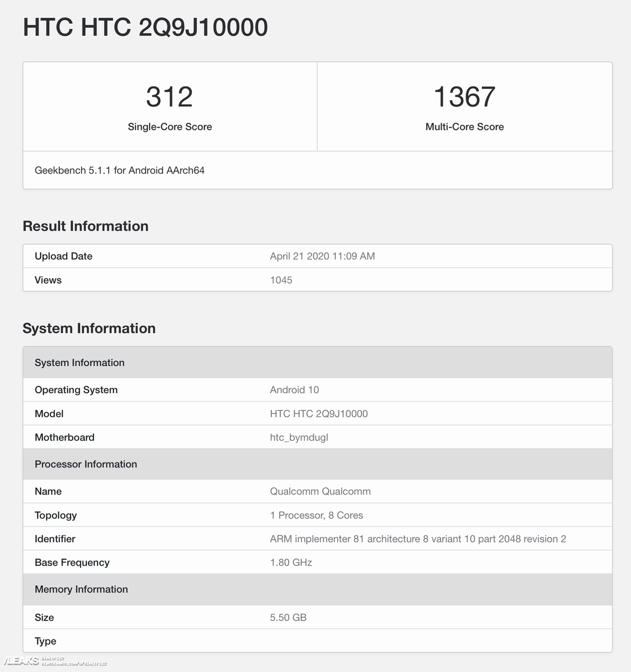Click the Topology row label

(55, 515)
